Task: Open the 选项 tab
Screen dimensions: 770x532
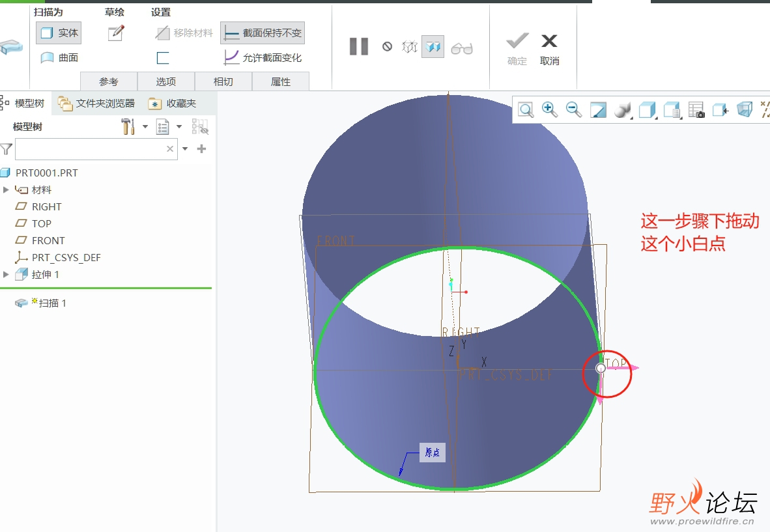Action: 166,81
